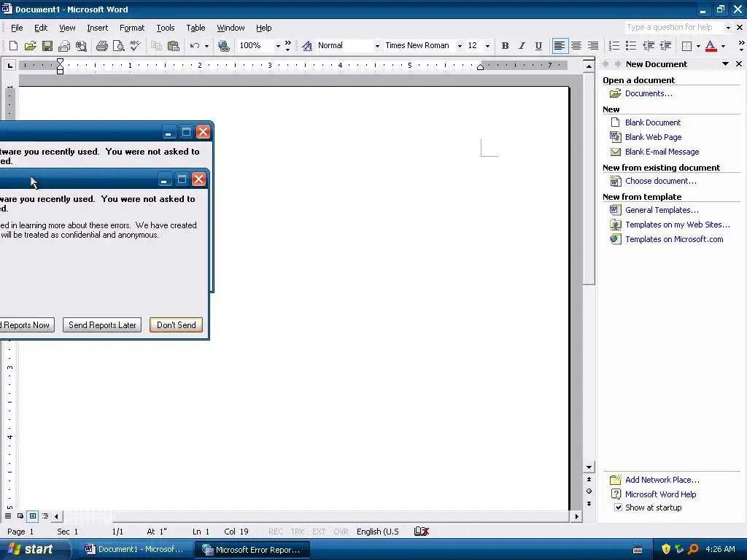747x560 pixels.
Task: Open the font size 12 dropdown
Action: point(487,46)
